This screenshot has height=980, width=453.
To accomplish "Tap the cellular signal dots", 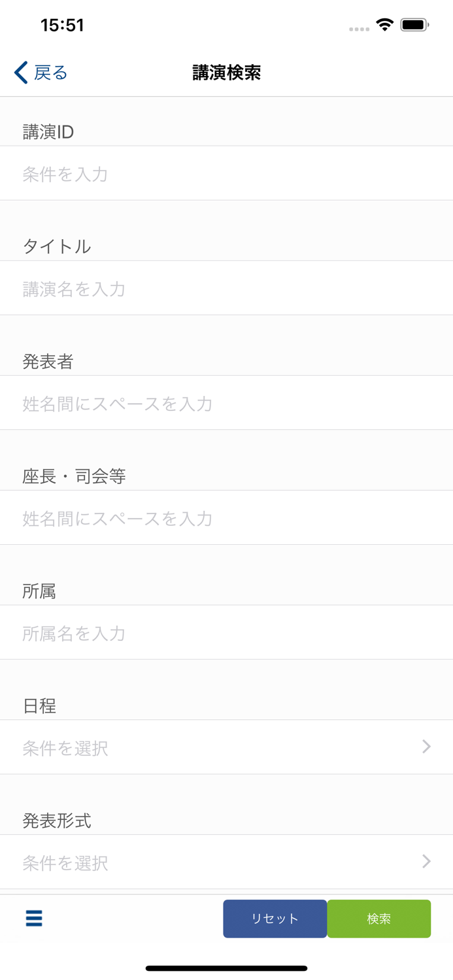I will (x=359, y=28).
